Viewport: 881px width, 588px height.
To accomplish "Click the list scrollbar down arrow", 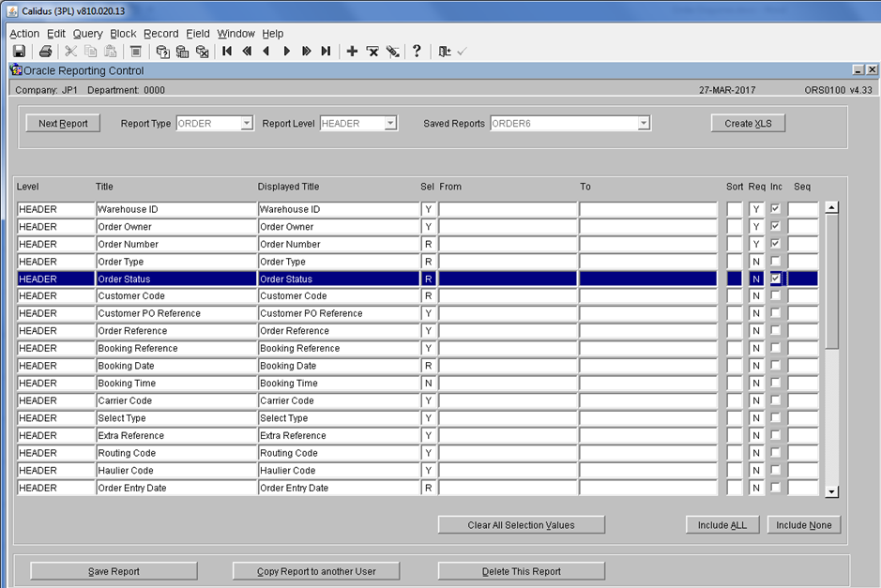I will 831,491.
